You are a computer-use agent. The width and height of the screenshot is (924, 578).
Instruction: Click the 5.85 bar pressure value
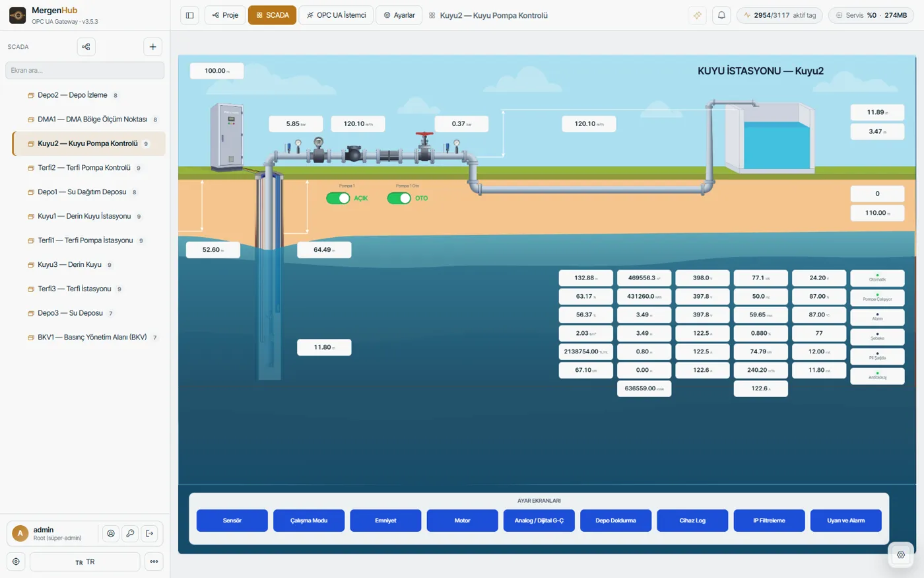click(x=296, y=124)
